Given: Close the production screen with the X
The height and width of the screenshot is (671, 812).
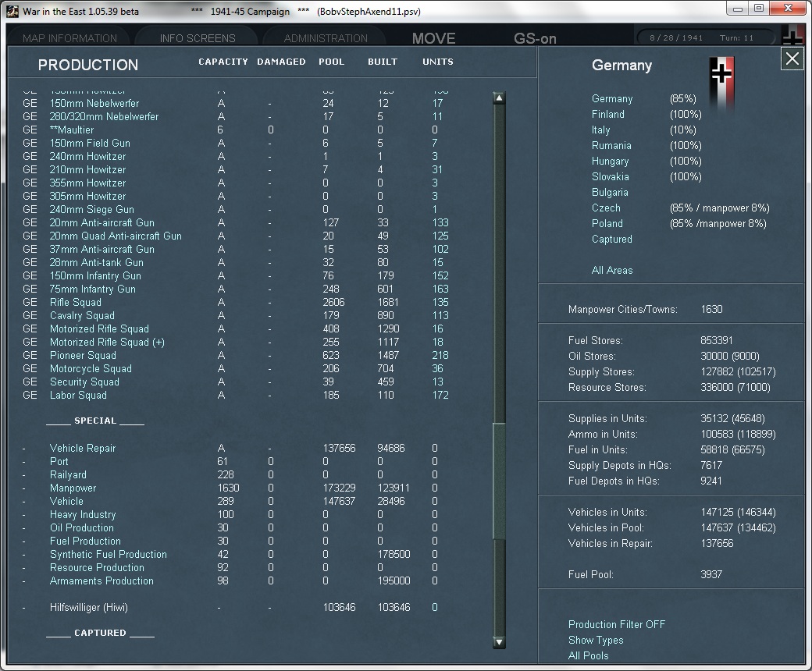Looking at the screenshot, I should (x=792, y=59).
